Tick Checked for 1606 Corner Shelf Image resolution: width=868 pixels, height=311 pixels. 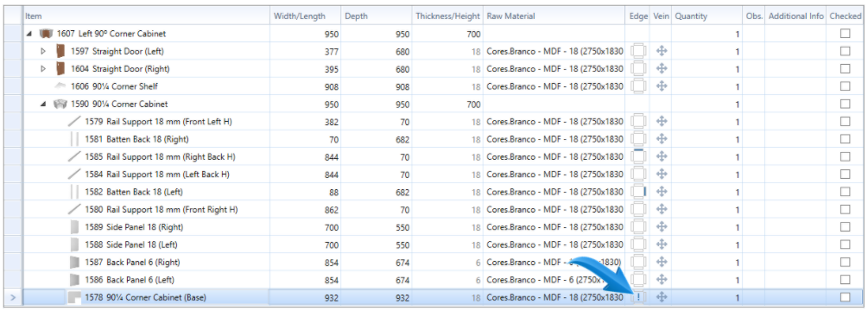[845, 86]
